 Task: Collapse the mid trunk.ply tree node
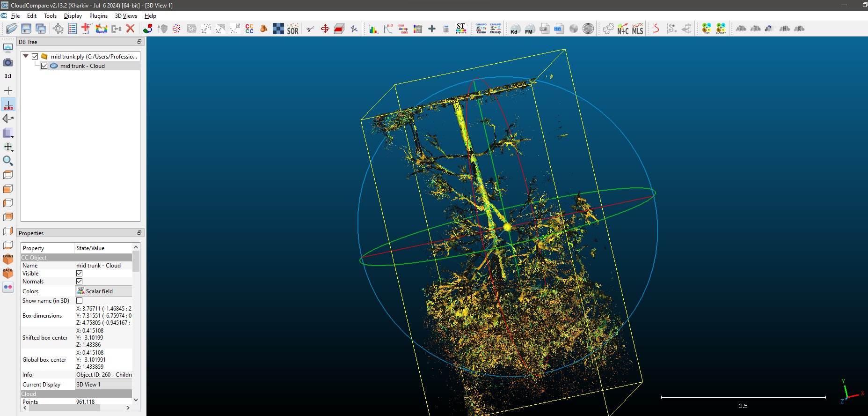[x=26, y=56]
